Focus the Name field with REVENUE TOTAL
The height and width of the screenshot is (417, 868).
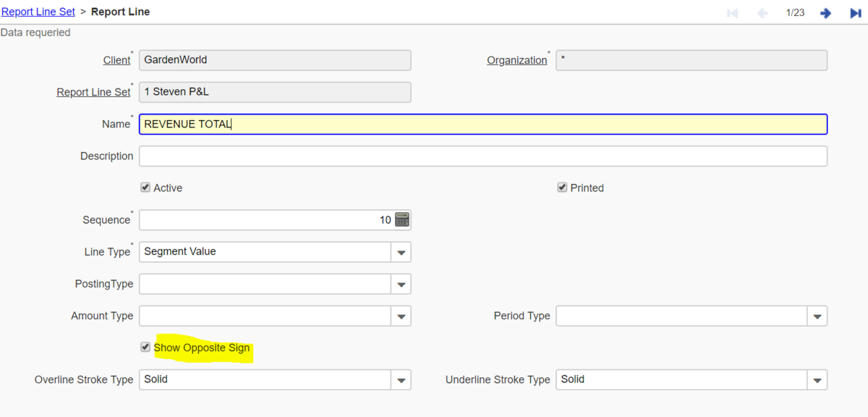coord(482,125)
